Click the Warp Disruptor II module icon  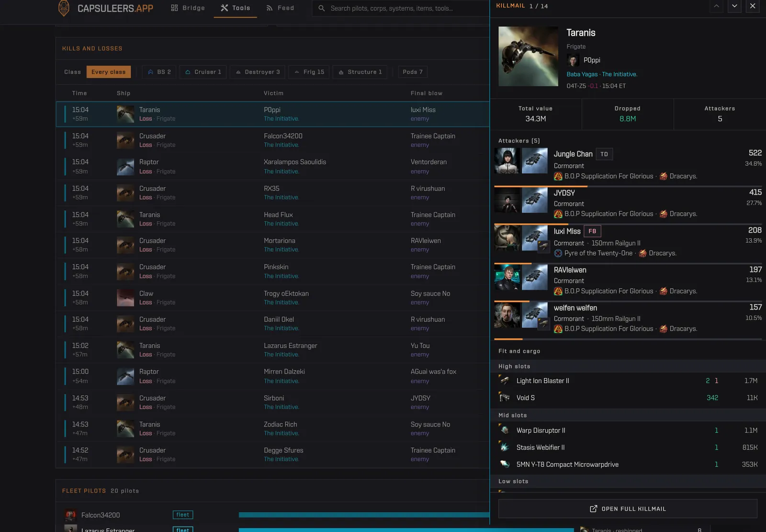click(505, 430)
